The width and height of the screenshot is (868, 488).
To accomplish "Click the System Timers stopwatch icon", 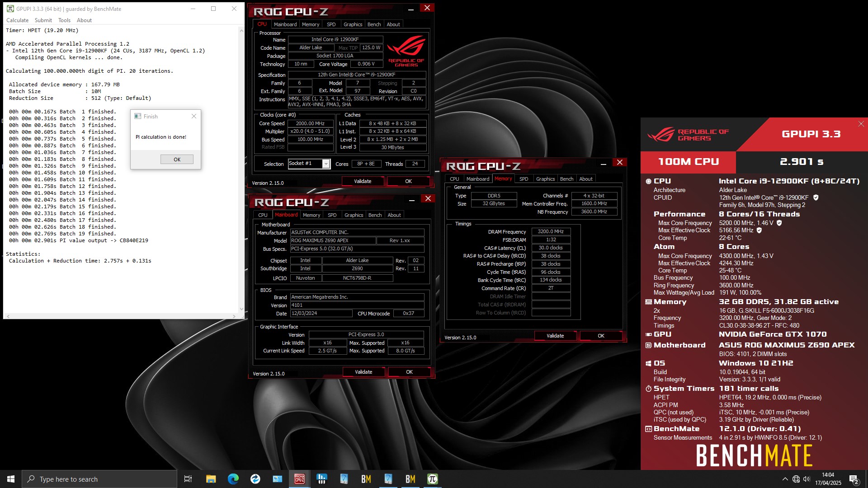I will pyautogui.click(x=648, y=389).
